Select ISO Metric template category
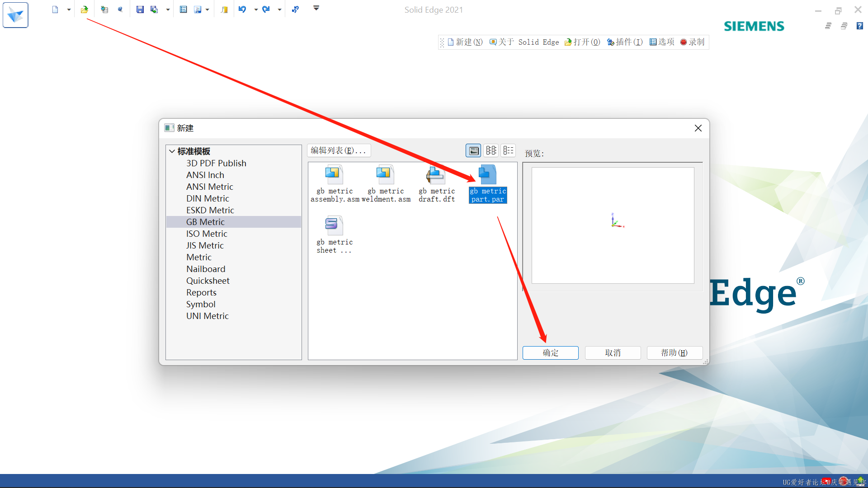This screenshot has height=488, width=868. 207,234
